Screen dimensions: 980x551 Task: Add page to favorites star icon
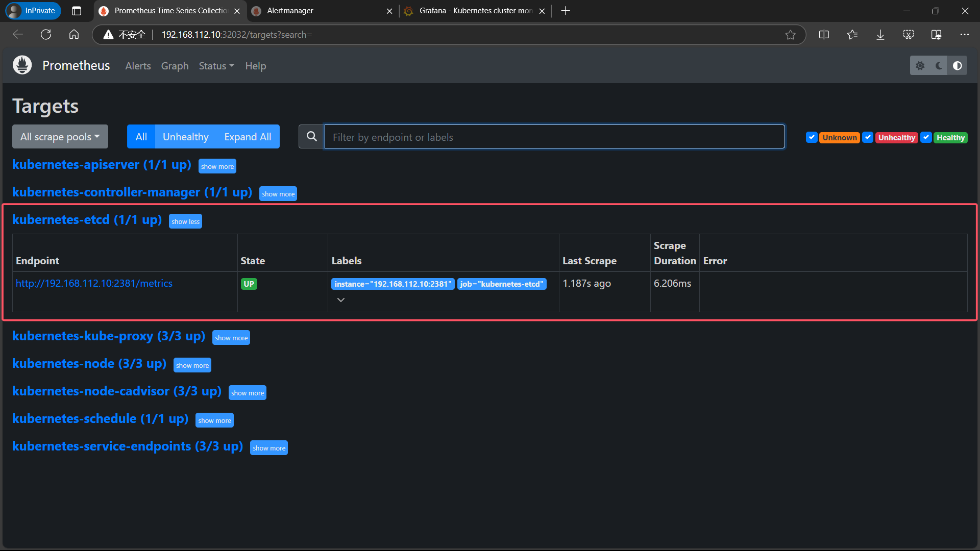(x=790, y=35)
